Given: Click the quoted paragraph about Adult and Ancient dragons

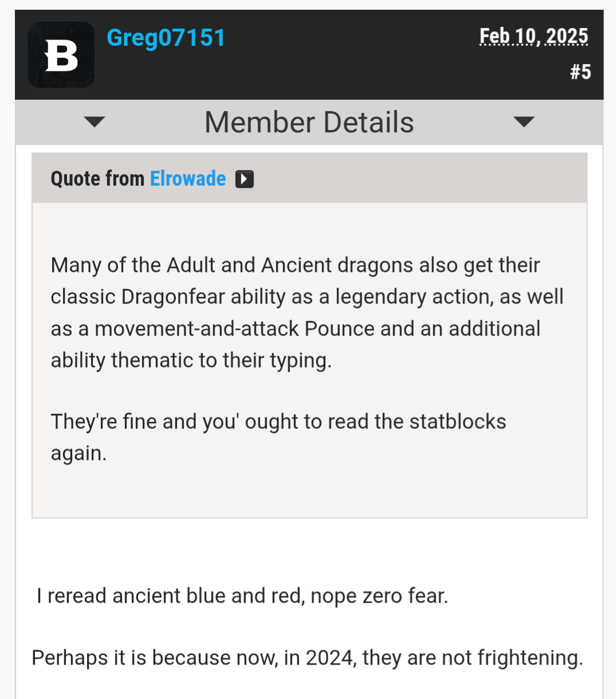Looking at the screenshot, I should pos(307,313).
